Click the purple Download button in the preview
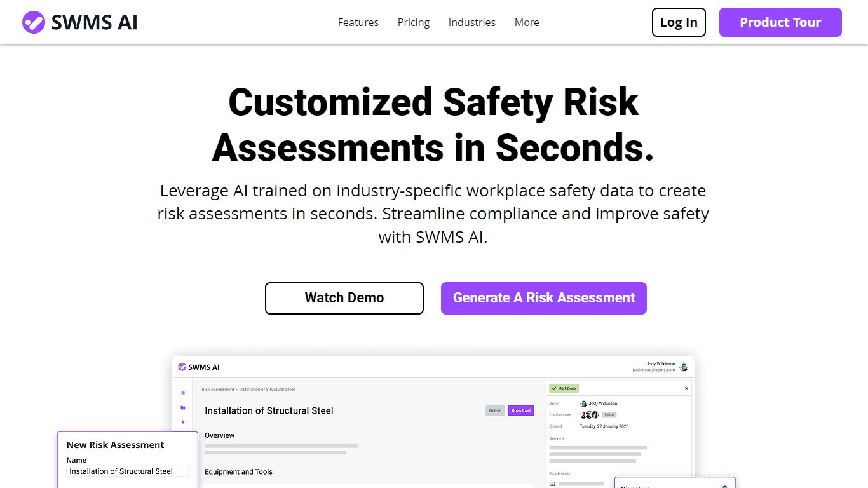The height and width of the screenshot is (488, 868). (521, 410)
